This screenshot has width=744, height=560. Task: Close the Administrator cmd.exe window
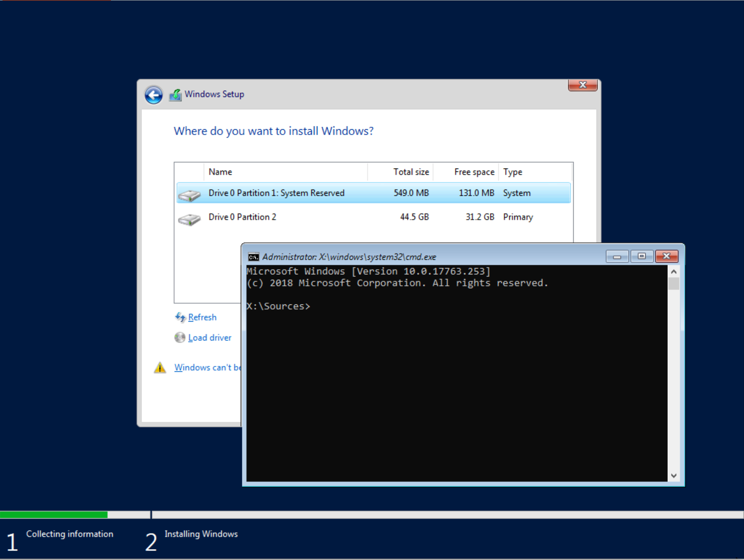click(667, 256)
